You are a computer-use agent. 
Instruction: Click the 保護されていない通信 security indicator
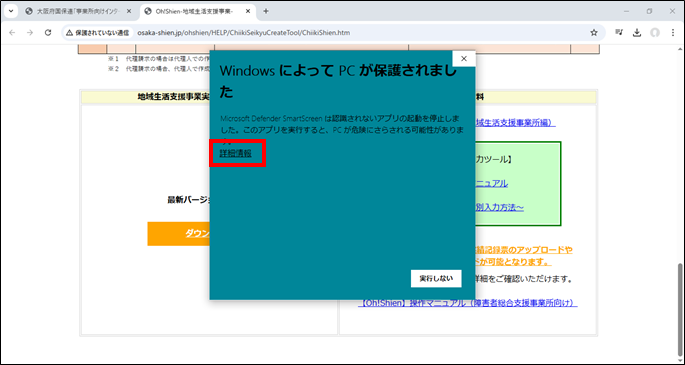tap(97, 33)
